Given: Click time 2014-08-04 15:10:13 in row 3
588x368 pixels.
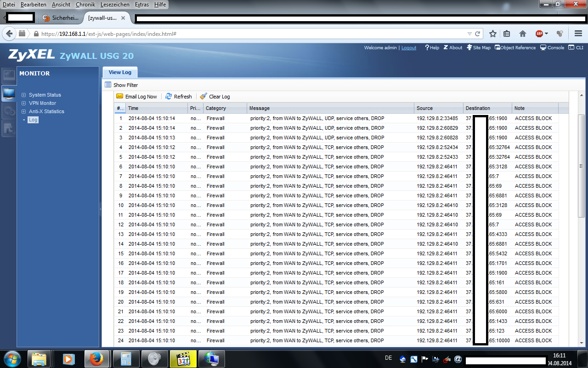Looking at the screenshot, I should point(152,138).
